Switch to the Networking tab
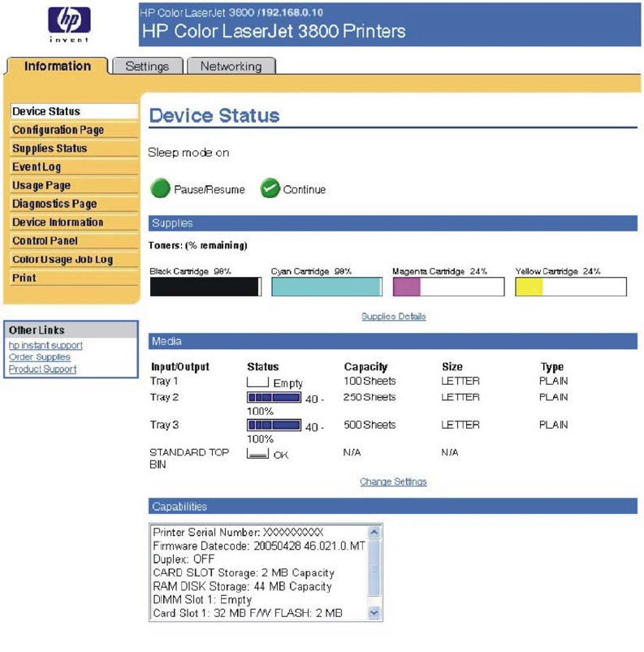The image size is (644, 652). pyautogui.click(x=231, y=66)
